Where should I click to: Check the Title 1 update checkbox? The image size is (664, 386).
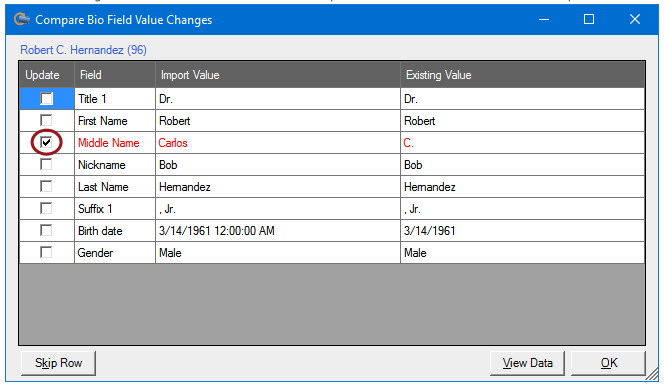(47, 99)
